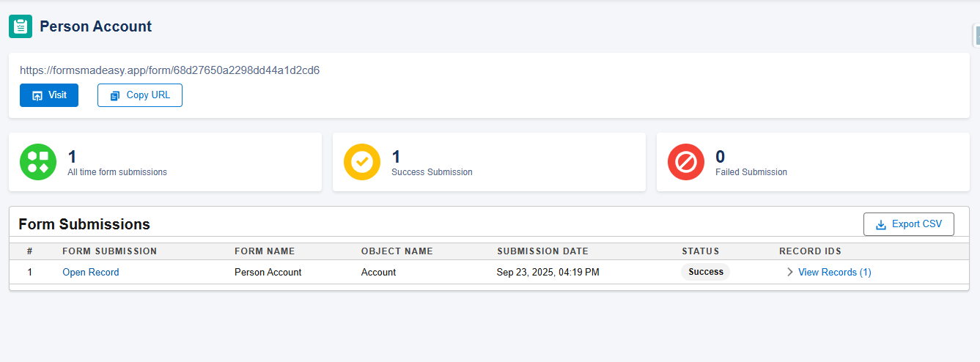Click the download icon in Export CSV
Image resolution: width=980 pixels, height=362 pixels.
point(880,225)
